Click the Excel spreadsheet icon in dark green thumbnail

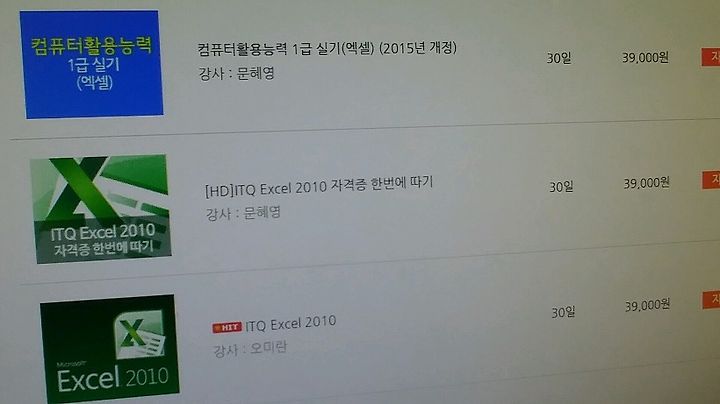(140, 334)
